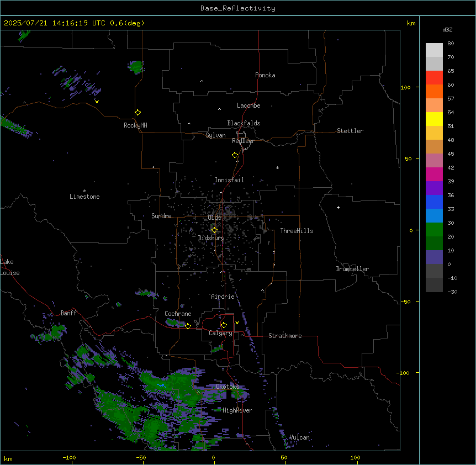
Task: Select the light gray swatch below 80
Action: (434, 50)
